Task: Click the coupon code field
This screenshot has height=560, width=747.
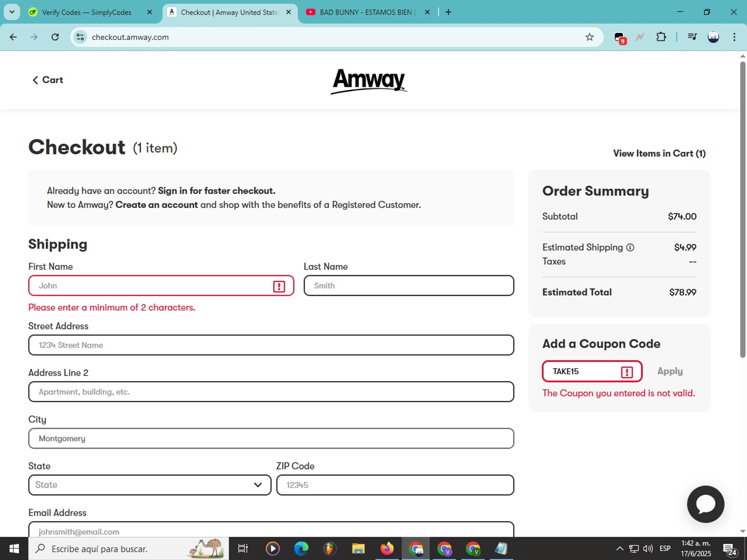Action: click(x=592, y=371)
